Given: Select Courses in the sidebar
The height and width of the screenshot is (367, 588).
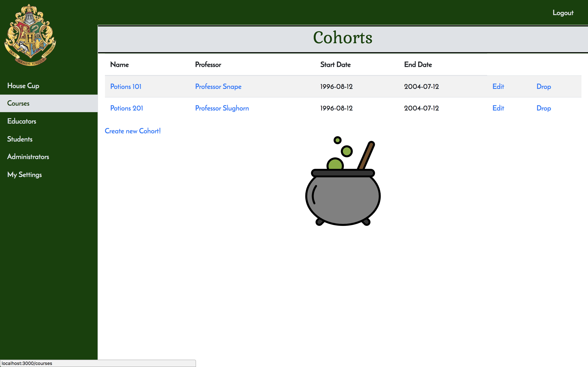Looking at the screenshot, I should point(18,103).
